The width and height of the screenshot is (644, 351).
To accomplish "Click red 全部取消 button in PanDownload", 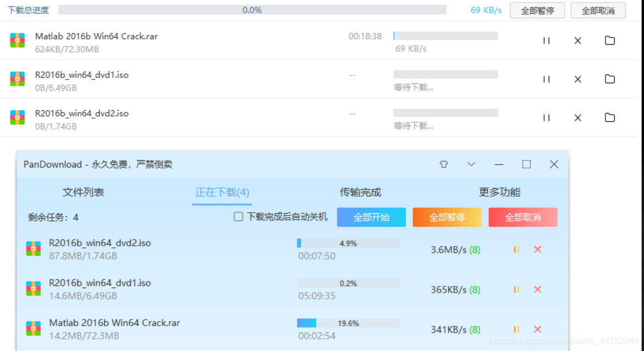I will pos(523,217).
